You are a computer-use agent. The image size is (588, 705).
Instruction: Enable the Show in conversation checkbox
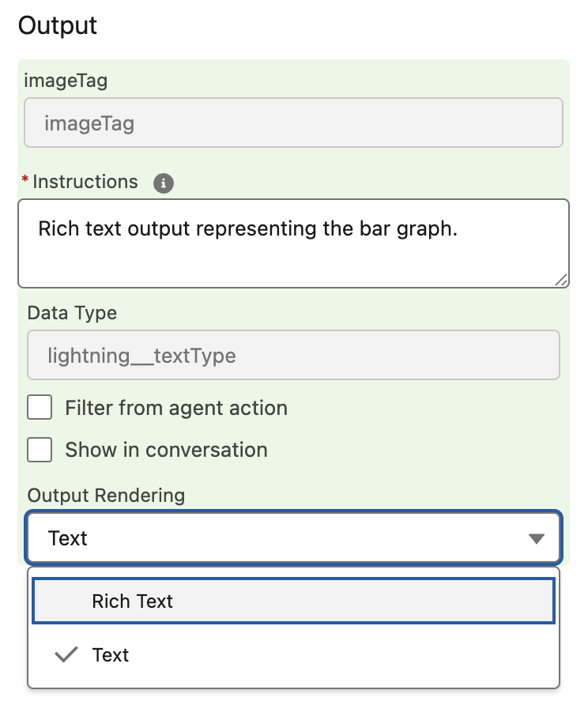click(40, 450)
